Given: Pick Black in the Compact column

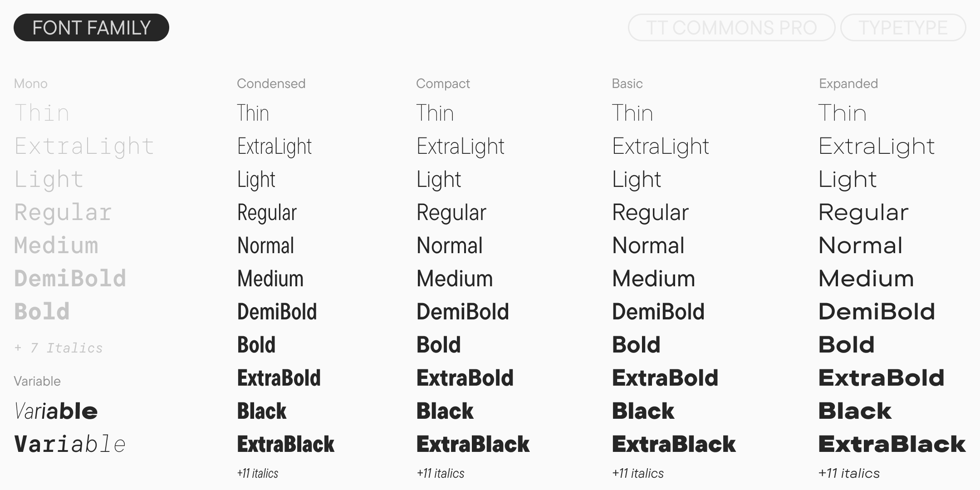Looking at the screenshot, I should point(445,411).
